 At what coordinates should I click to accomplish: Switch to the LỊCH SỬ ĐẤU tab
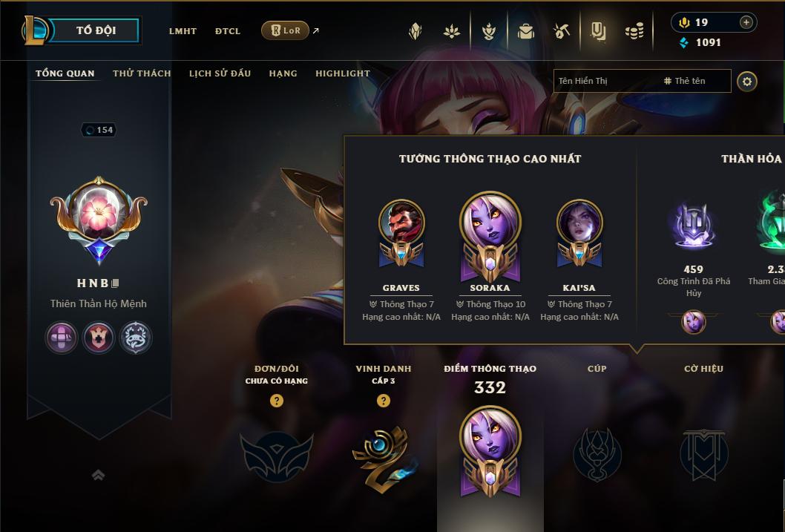(220, 73)
